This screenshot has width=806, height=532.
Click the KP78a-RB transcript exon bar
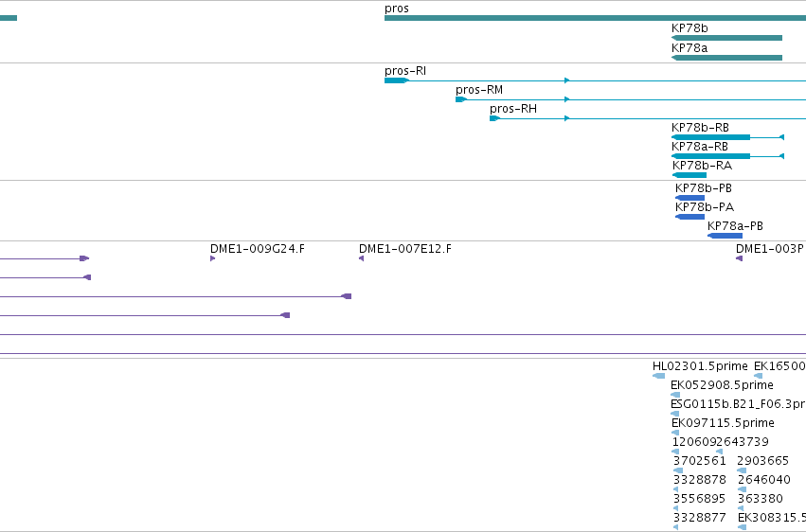point(710,156)
